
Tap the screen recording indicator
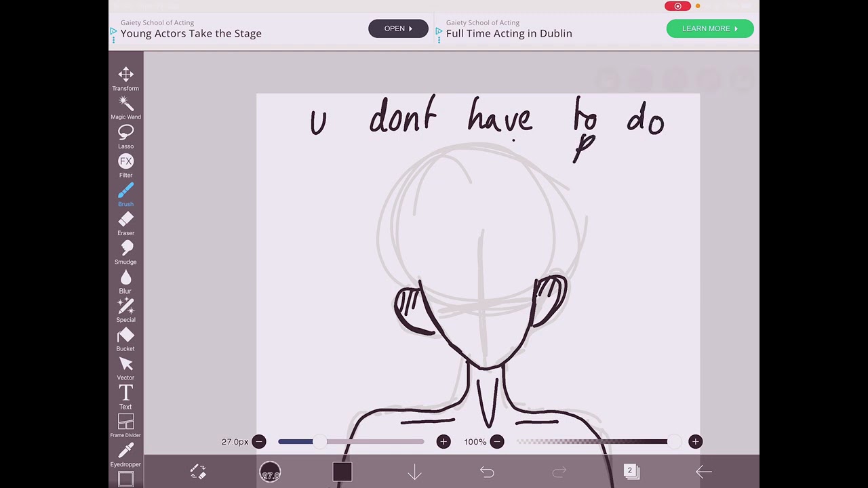pos(677,6)
